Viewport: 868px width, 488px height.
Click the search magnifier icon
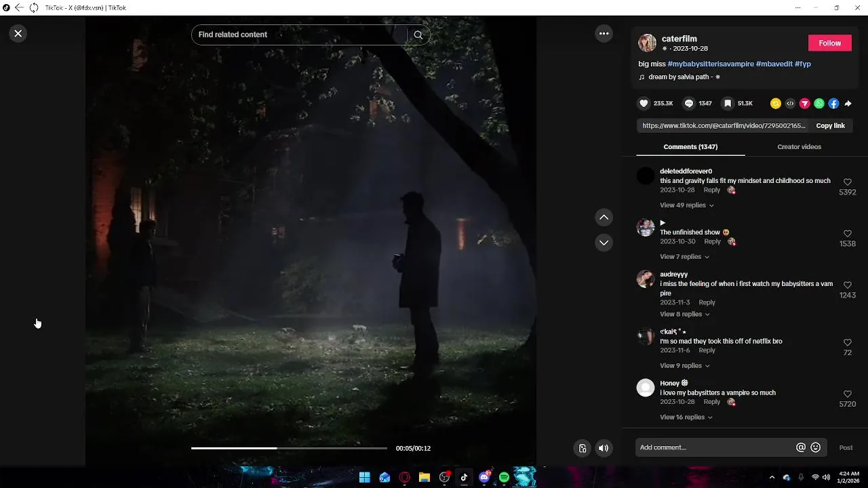418,35
